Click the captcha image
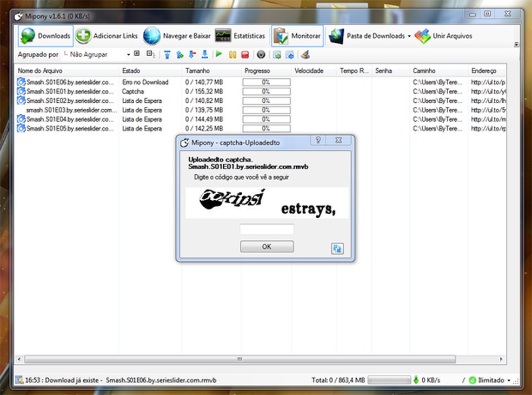 [x=267, y=203]
